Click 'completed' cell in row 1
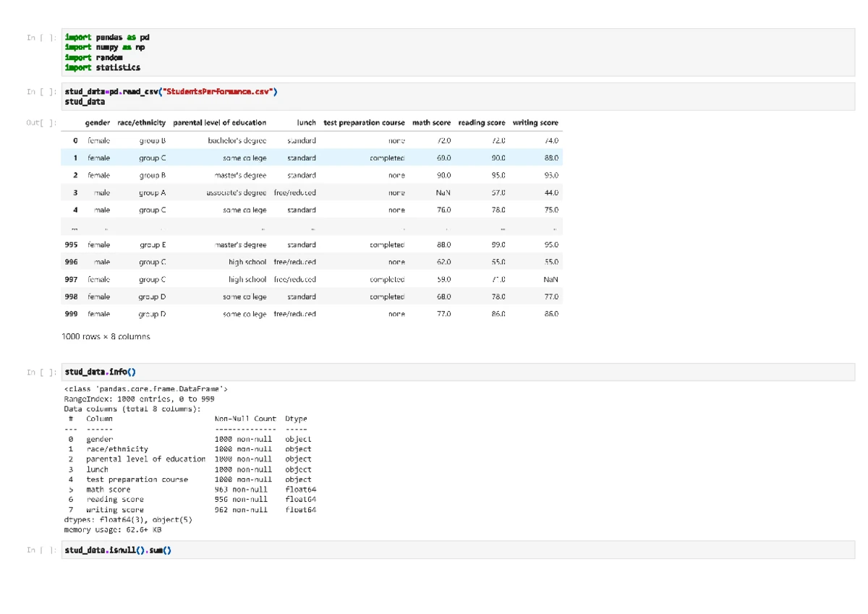 (387, 158)
